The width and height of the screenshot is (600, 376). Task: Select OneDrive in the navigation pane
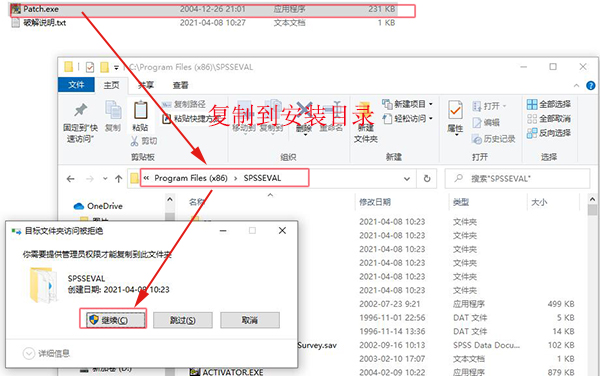(98, 206)
